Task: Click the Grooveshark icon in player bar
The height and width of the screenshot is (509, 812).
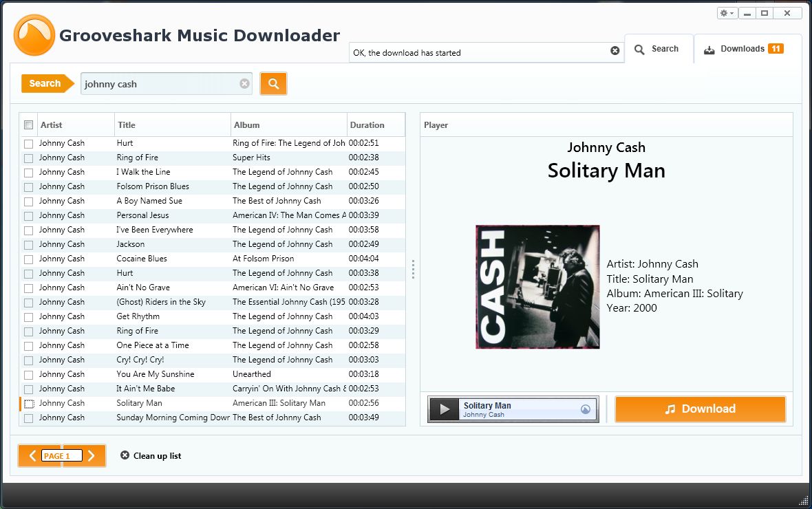Action: click(x=585, y=409)
